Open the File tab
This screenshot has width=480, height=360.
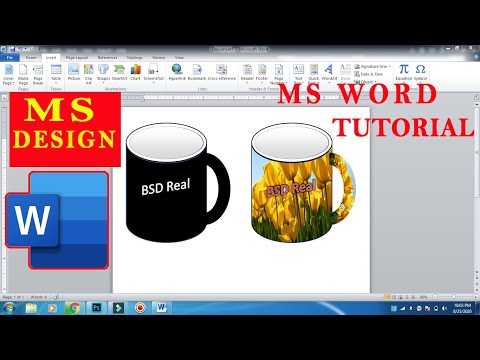(x=10, y=57)
